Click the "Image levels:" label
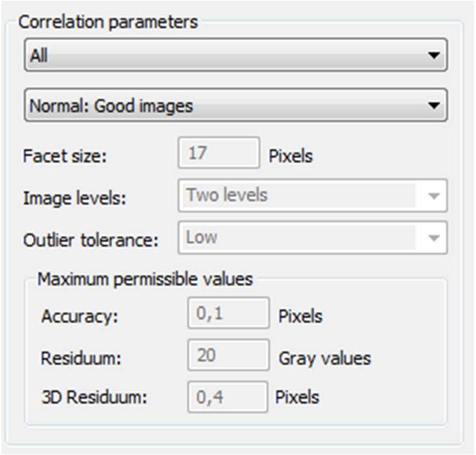 [74, 198]
